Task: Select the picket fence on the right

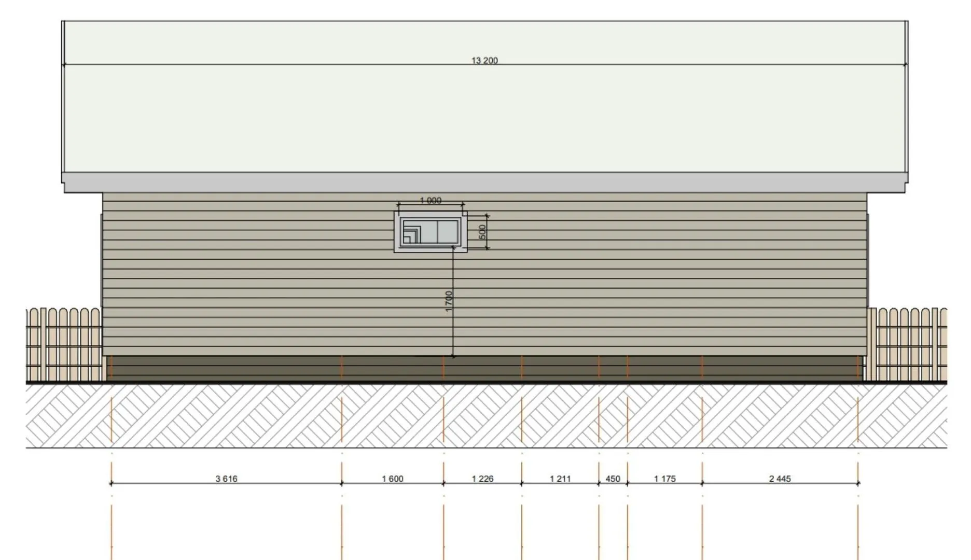Action: tap(908, 344)
